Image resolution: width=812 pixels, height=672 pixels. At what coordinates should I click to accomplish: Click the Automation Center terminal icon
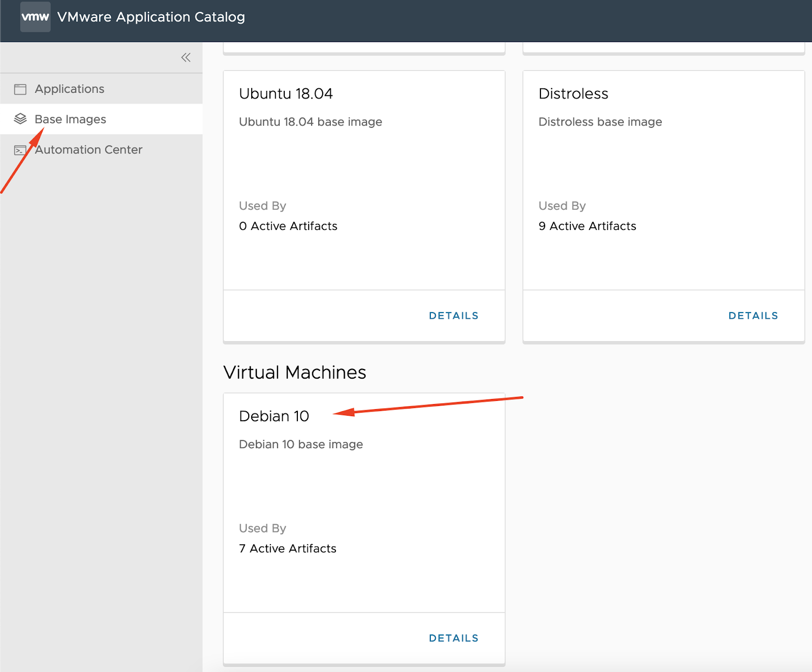click(x=20, y=150)
